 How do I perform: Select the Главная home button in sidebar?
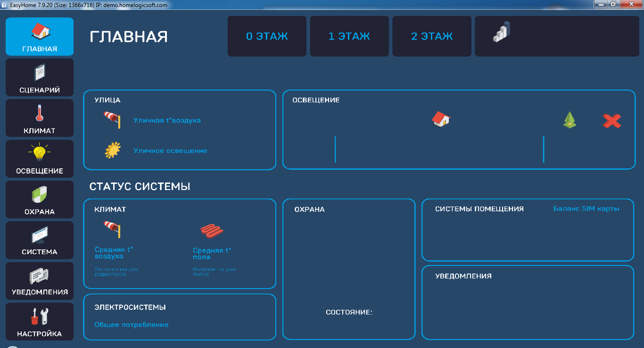pyautogui.click(x=40, y=37)
